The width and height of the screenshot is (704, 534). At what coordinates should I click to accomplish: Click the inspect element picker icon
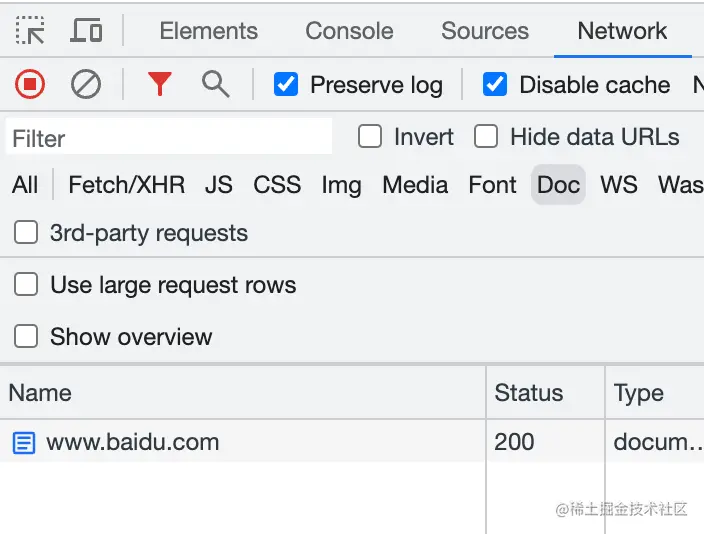pyautogui.click(x=30, y=31)
